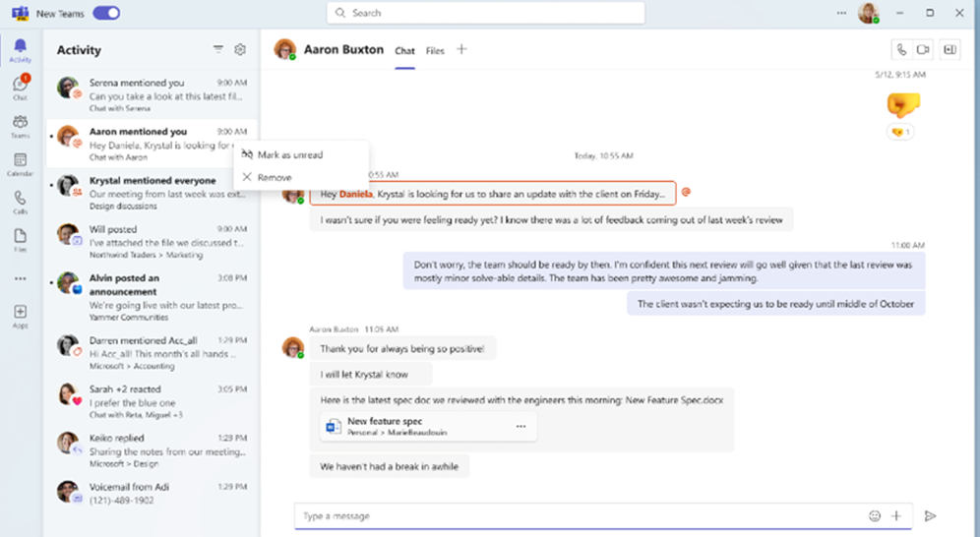The height and width of the screenshot is (537, 980).
Task: Open Apps store icon in left rail
Action: (x=20, y=316)
